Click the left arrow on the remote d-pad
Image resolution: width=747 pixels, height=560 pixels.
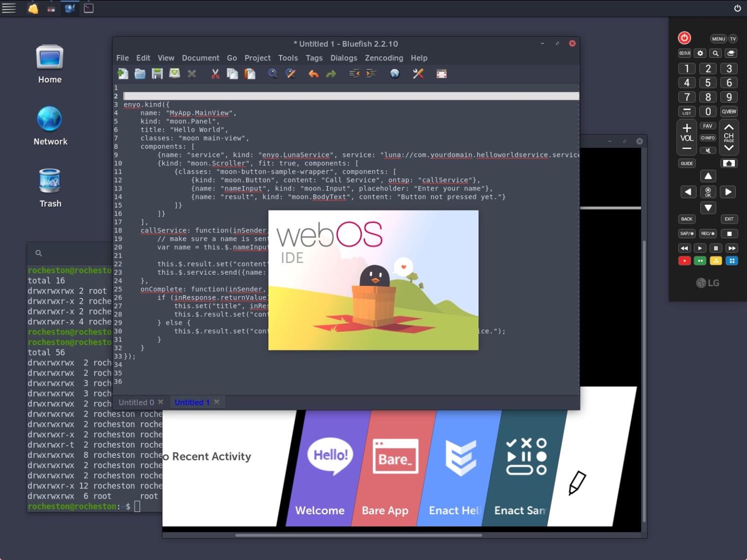688,192
